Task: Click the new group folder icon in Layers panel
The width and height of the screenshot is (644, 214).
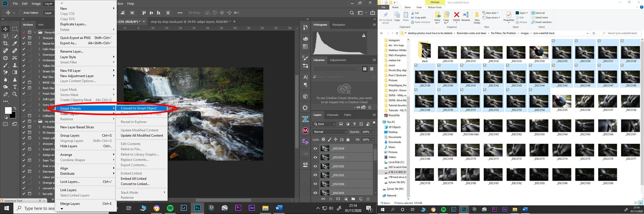Action: 353,199
